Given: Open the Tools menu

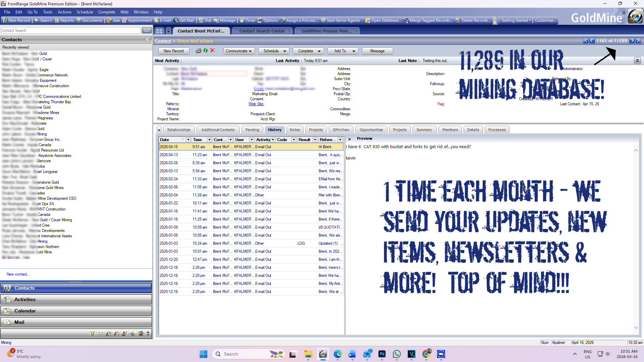Looking at the screenshot, I should click(x=48, y=12).
